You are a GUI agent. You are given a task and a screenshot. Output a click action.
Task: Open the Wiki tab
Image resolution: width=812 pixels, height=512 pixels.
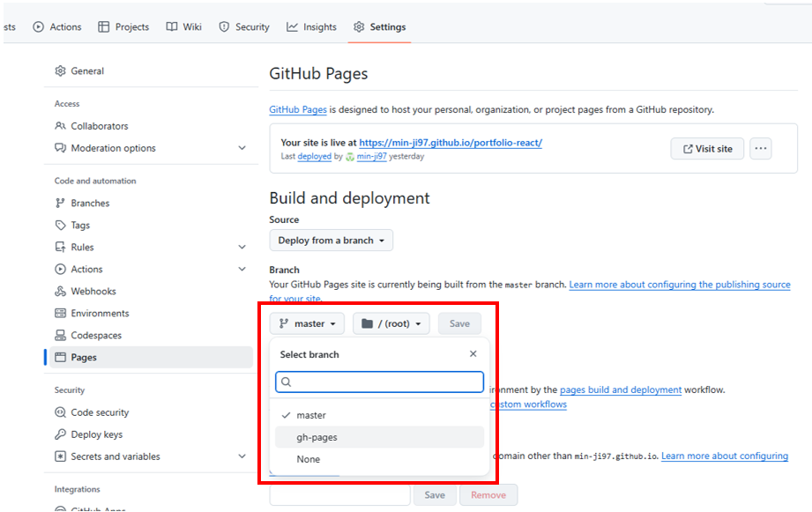click(x=184, y=27)
